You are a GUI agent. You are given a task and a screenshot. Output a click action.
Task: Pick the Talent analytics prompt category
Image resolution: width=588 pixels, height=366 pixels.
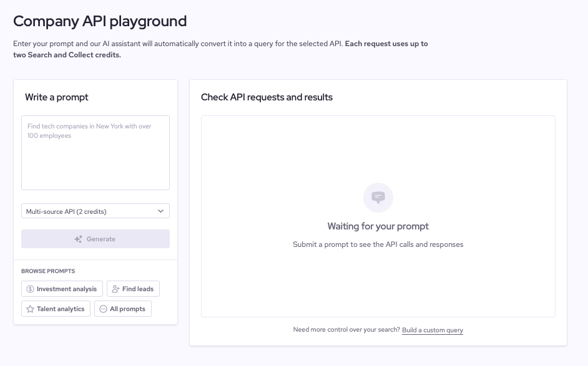click(x=56, y=309)
